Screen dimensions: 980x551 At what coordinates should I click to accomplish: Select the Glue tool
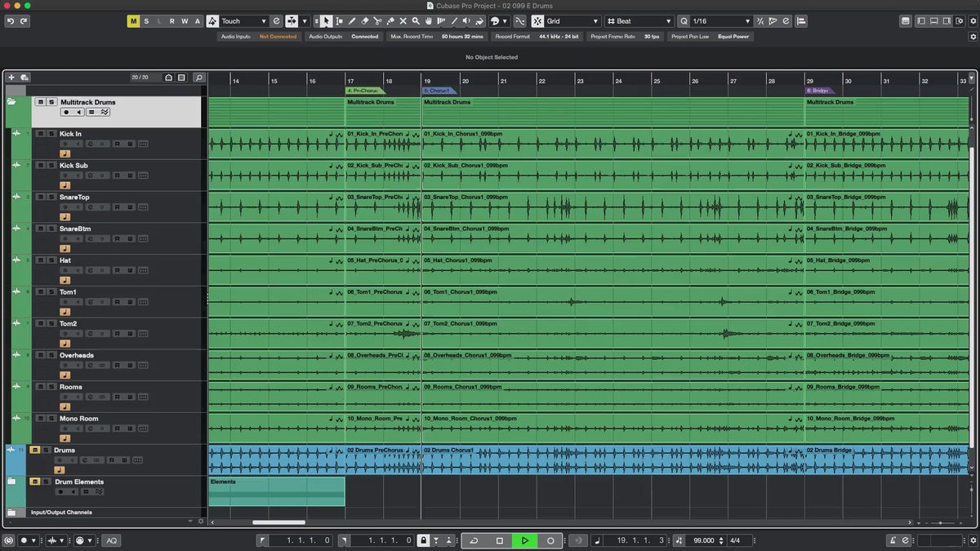click(390, 20)
